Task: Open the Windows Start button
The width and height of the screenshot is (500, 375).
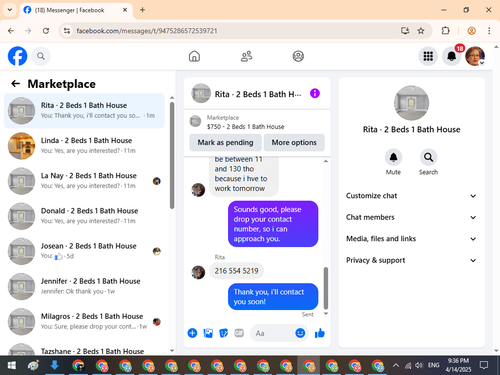Action: pos(11,366)
